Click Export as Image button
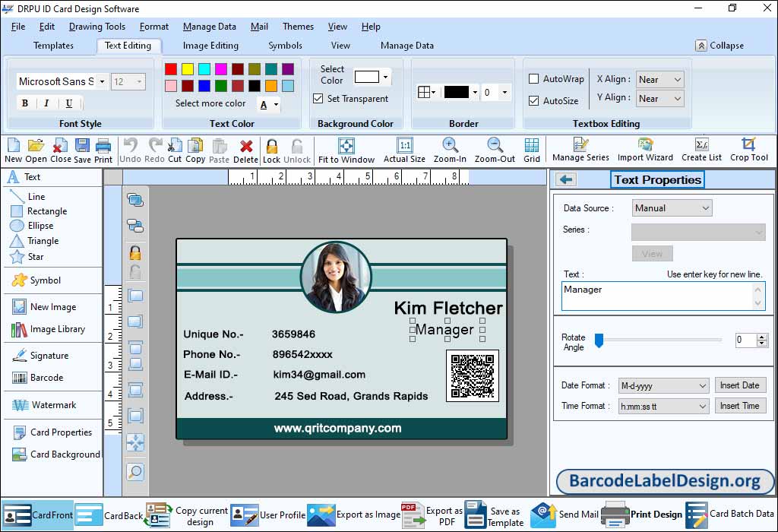The height and width of the screenshot is (532, 778). [354, 515]
